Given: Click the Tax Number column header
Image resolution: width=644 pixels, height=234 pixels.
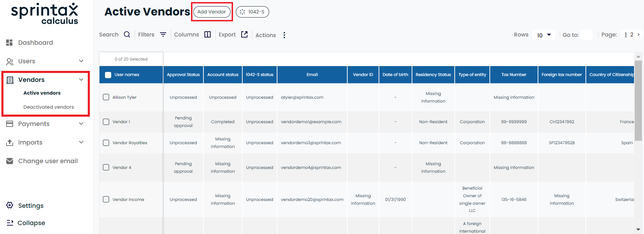Looking at the screenshot, I should point(514,75).
